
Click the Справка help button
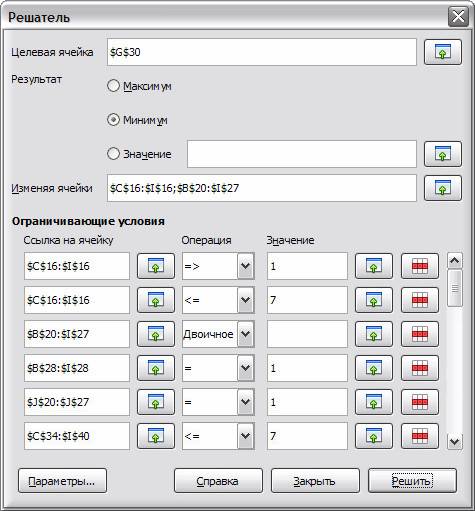point(218,481)
